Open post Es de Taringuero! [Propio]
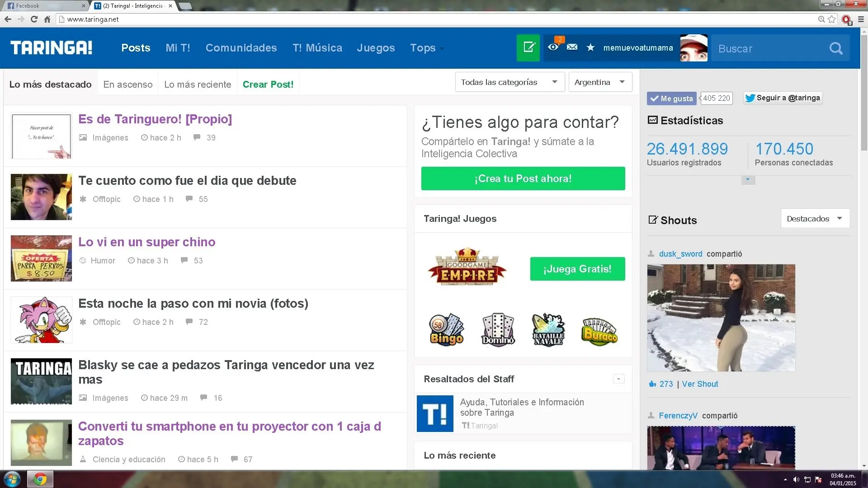Viewport: 868px width, 488px height. 155,119
